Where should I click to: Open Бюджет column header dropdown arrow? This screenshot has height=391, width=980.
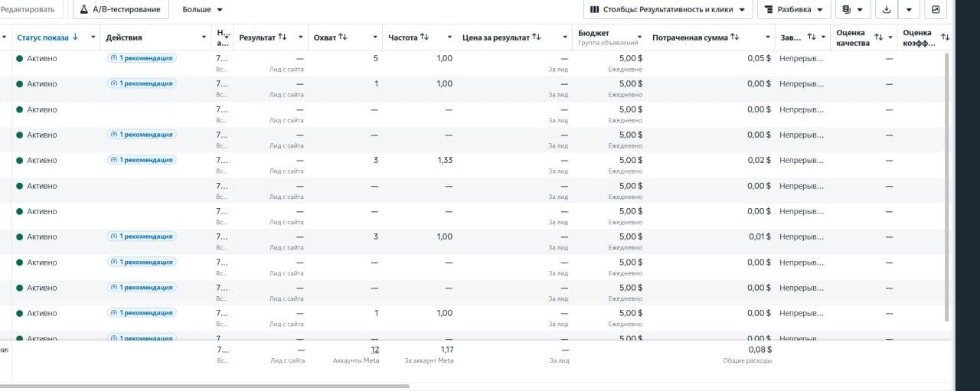(640, 37)
